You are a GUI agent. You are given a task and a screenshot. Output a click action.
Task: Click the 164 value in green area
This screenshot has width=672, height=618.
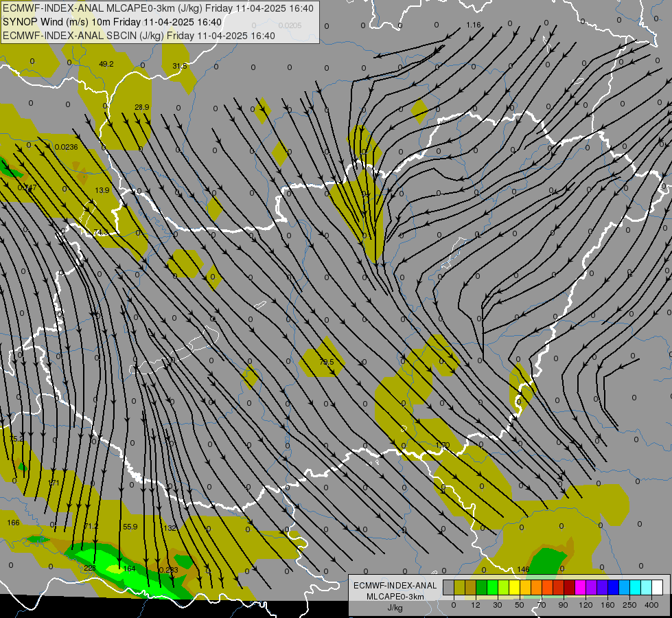(x=129, y=569)
